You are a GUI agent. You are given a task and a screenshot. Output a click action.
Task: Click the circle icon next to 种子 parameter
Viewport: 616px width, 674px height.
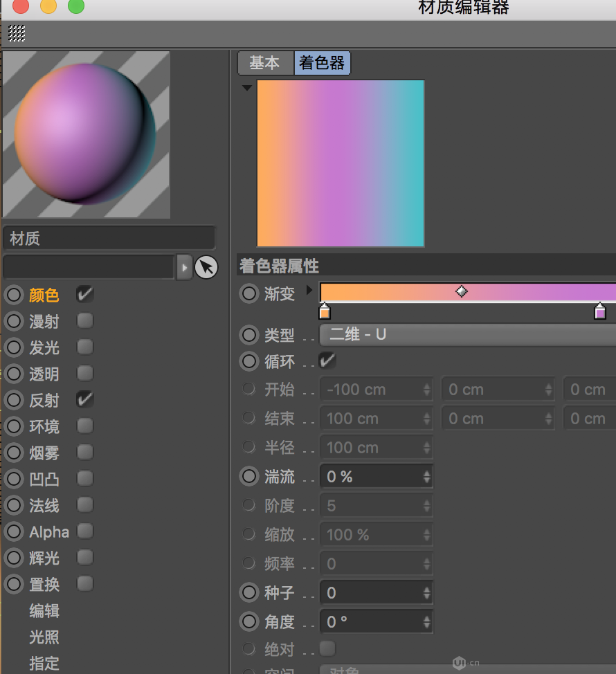(x=248, y=592)
